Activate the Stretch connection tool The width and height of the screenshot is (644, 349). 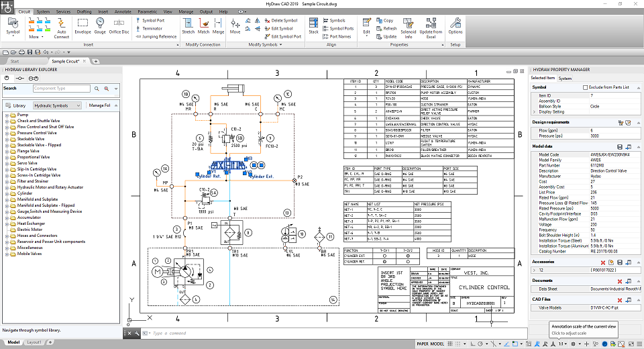pyautogui.click(x=188, y=26)
